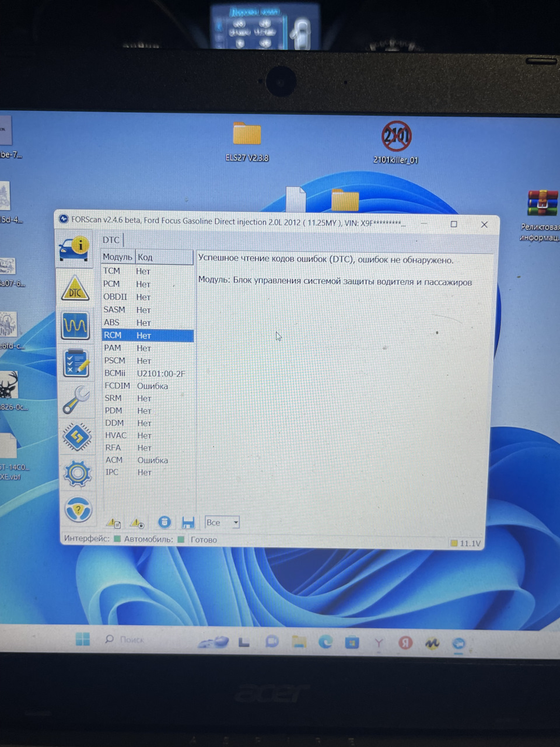Select the FCDIM row showing Ошибка
Viewport: 560px width, 747px height.
pos(148,386)
